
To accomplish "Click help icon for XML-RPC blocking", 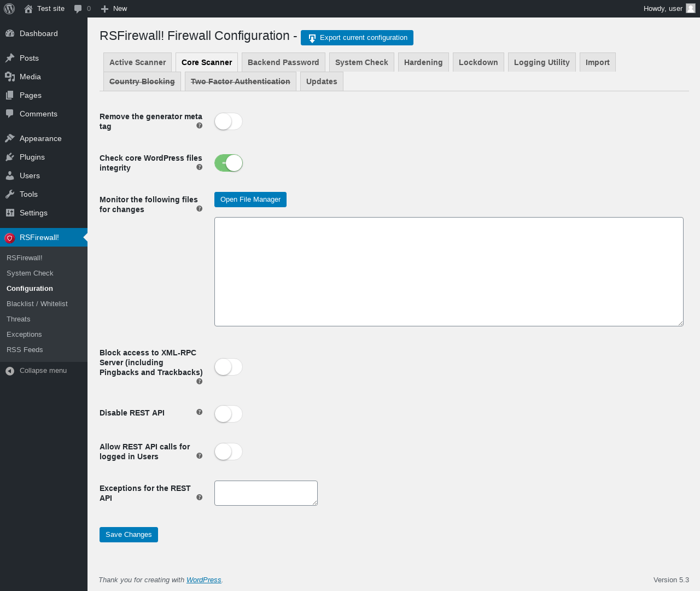I will [x=200, y=382].
